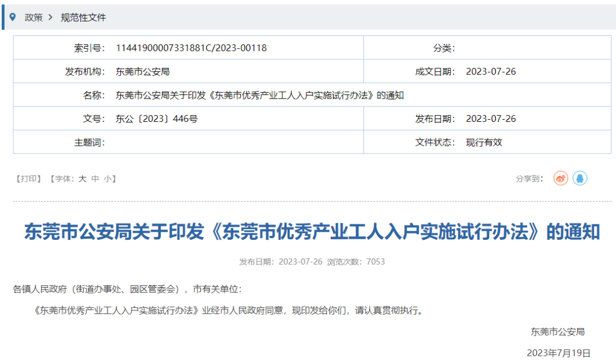Click 现行有效 in the 文件状态 row
Screen dimensions: 616x364
pos(484,142)
